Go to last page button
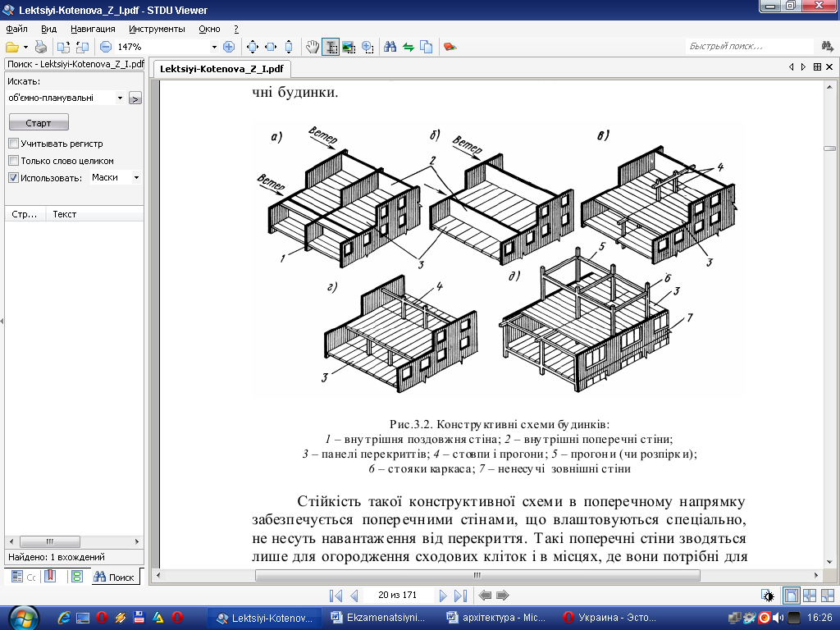 click(x=461, y=596)
